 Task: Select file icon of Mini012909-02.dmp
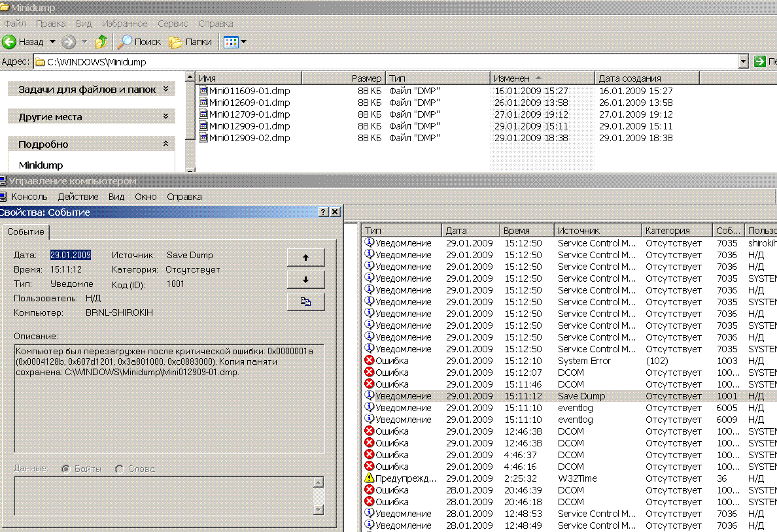click(x=203, y=138)
